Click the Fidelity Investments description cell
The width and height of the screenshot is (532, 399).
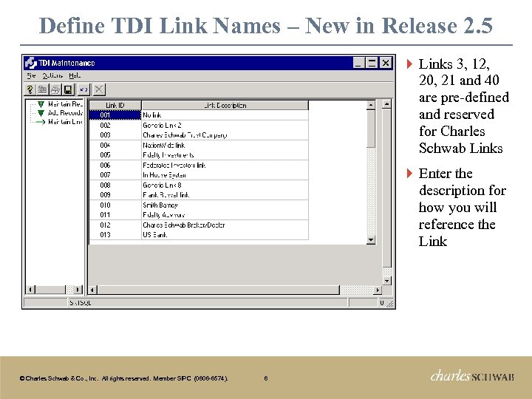pos(225,155)
